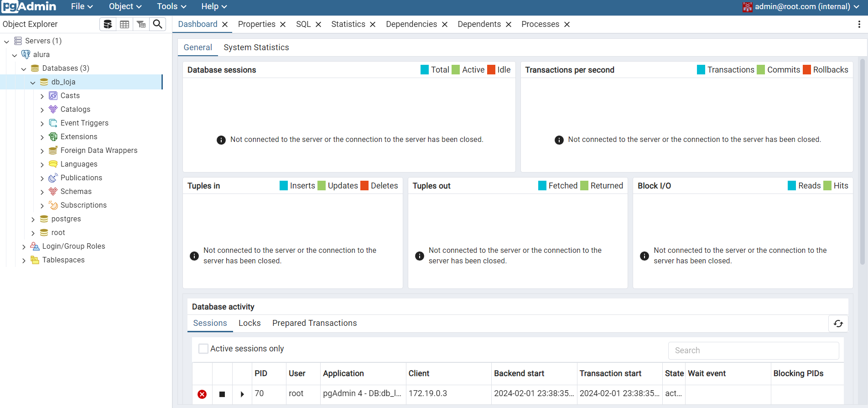868x408 pixels.
Task: Click the Foreign Data Wrappers icon
Action: (53, 151)
